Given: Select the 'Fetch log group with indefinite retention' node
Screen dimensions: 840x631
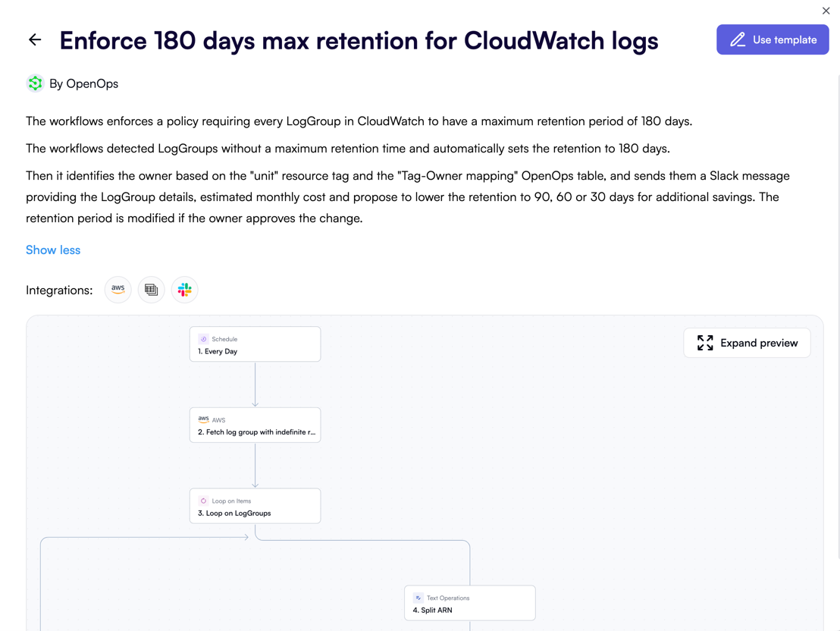Looking at the screenshot, I should coord(255,425).
